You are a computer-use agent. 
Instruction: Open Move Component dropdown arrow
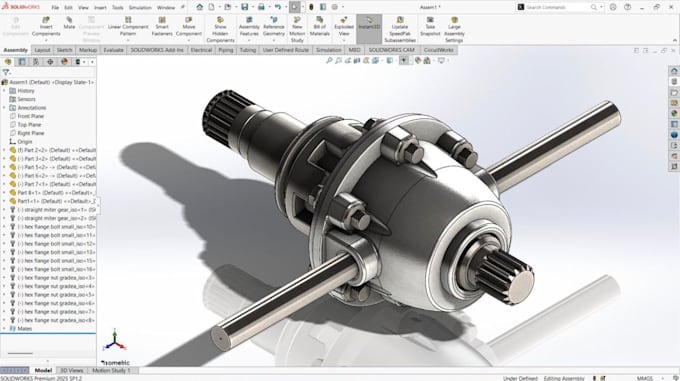pyautogui.click(x=189, y=40)
